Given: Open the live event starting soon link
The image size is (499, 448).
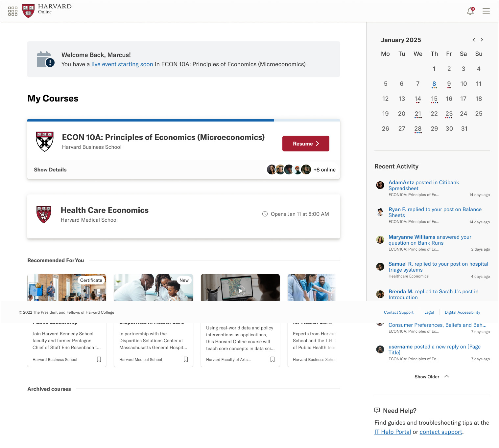Looking at the screenshot, I should (122, 64).
